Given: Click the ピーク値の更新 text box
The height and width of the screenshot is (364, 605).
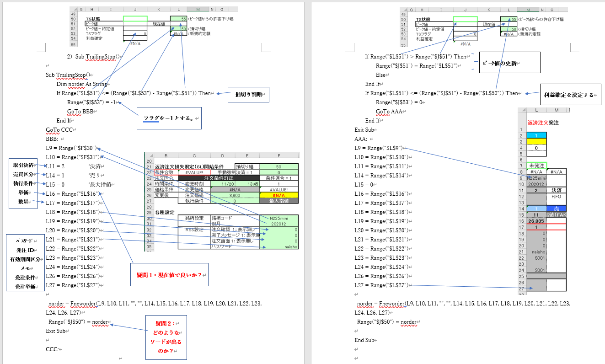Looking at the screenshot, I should point(509,63).
